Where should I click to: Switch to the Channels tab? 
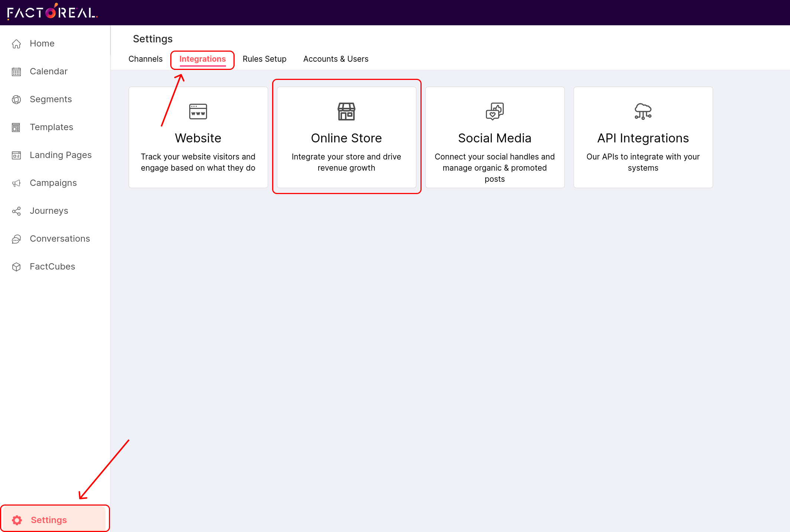point(145,59)
